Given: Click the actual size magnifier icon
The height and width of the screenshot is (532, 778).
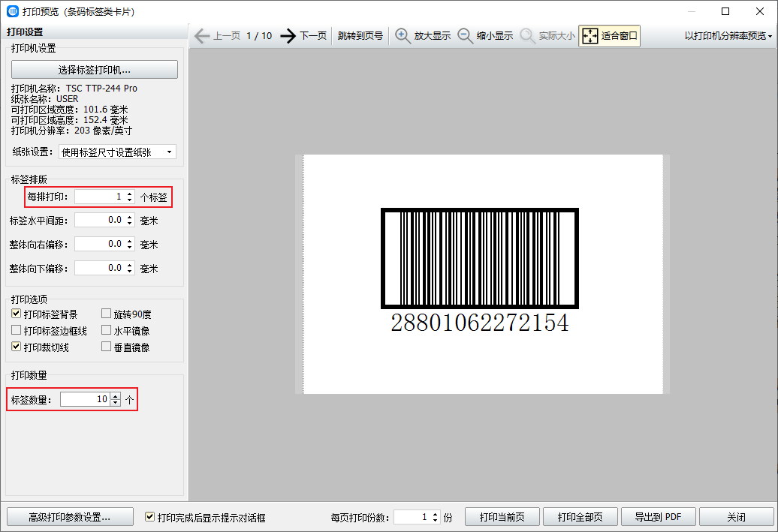Looking at the screenshot, I should (x=527, y=36).
